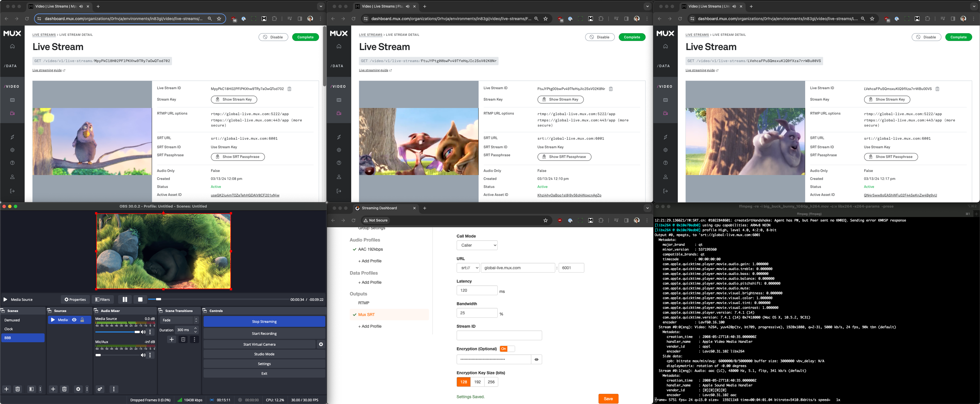Stop the OBS media source playback
This screenshot has height=404, width=980.
click(x=140, y=299)
